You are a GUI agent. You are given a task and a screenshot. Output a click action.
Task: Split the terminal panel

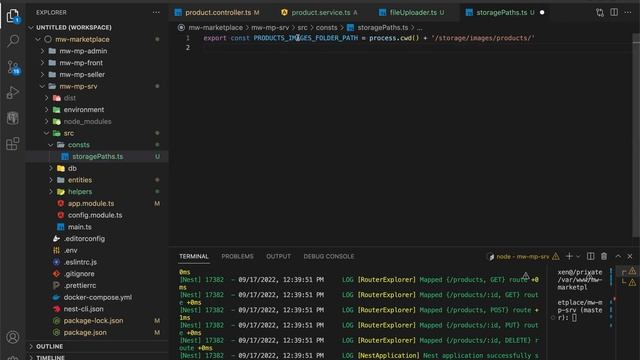click(x=590, y=256)
